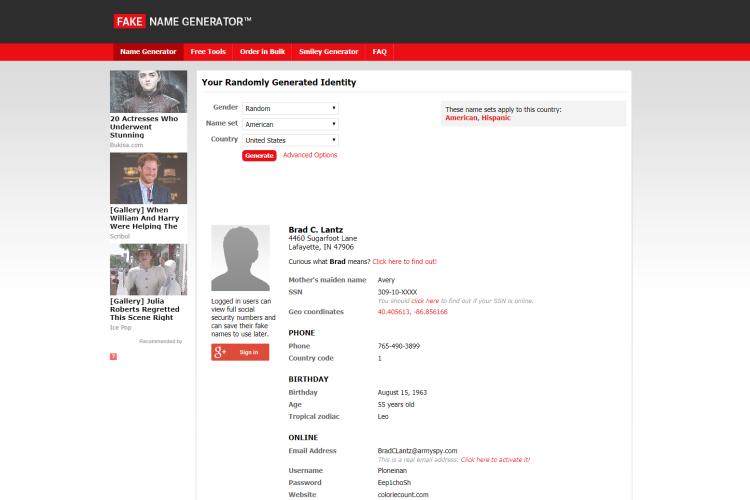Expand the Gender dropdown

pos(290,108)
